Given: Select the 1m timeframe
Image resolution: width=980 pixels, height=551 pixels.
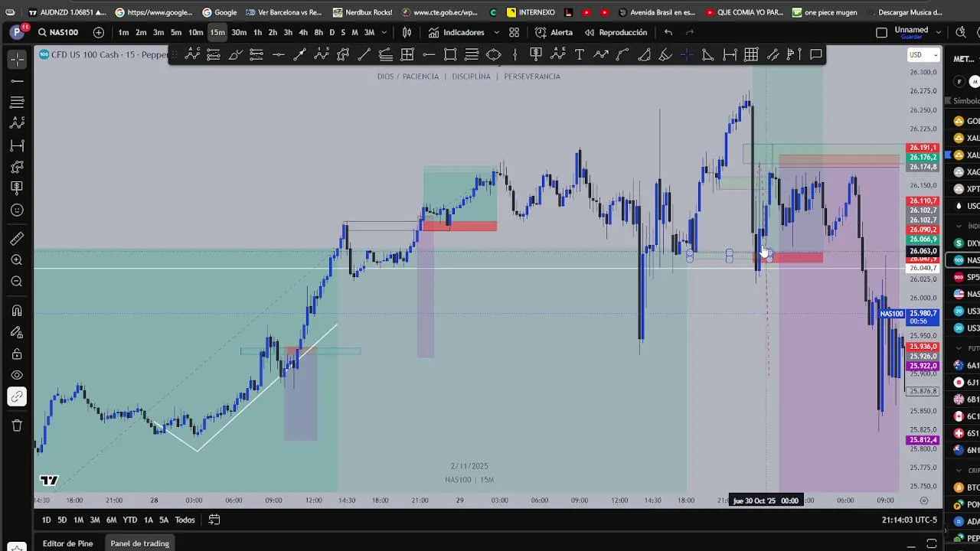Looking at the screenshot, I should click(123, 32).
